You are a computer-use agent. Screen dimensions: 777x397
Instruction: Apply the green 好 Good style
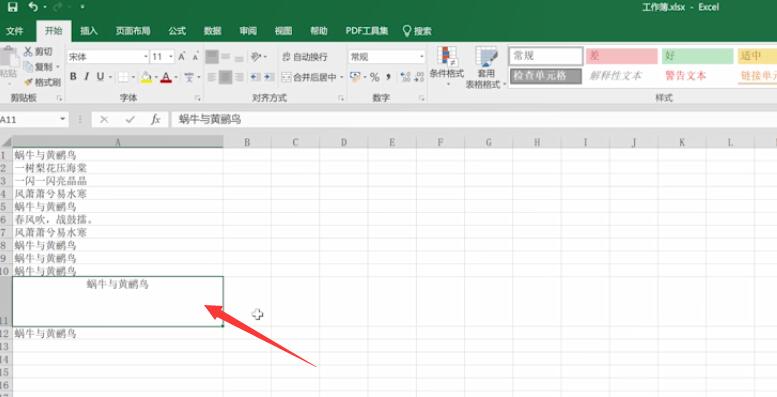pos(697,56)
